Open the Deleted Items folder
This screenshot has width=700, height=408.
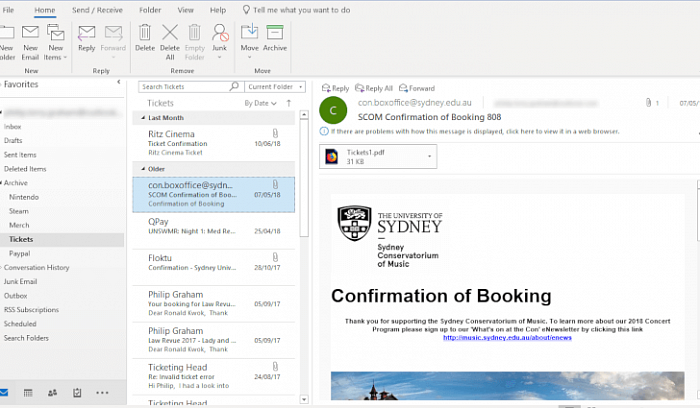[x=25, y=169]
